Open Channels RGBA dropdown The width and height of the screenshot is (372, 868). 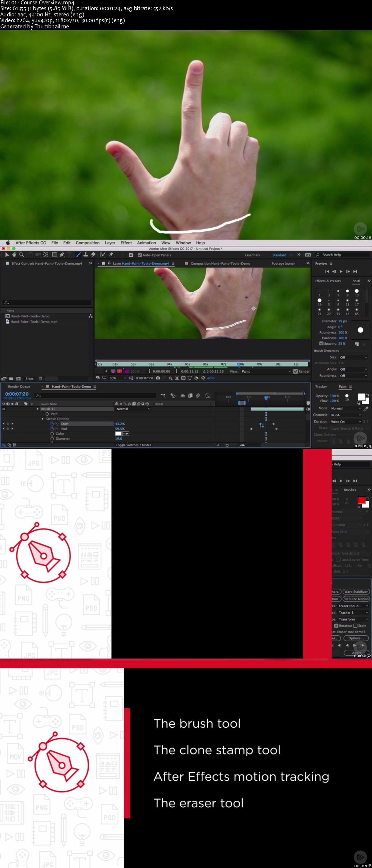(x=345, y=415)
